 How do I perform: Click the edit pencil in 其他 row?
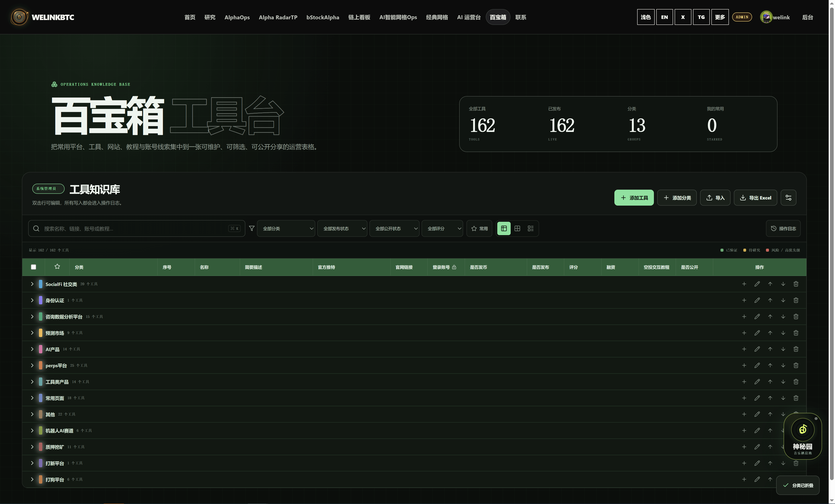[757, 414]
